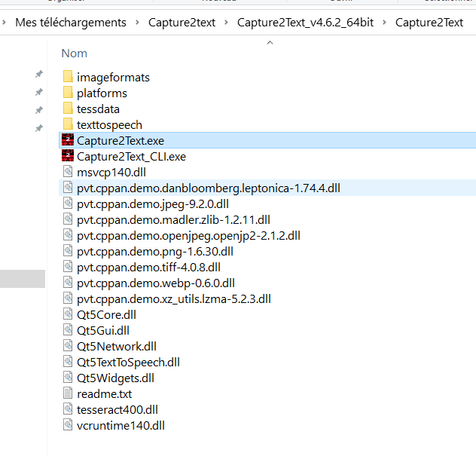This screenshot has height=456, width=476.
Task: Click the Qt5Gui.dll file icon
Action: (x=68, y=329)
